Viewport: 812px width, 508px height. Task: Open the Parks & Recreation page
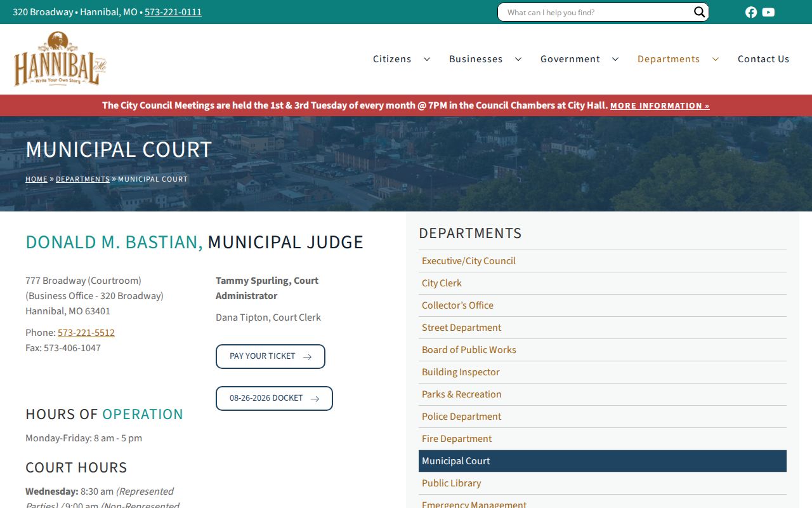tap(461, 394)
